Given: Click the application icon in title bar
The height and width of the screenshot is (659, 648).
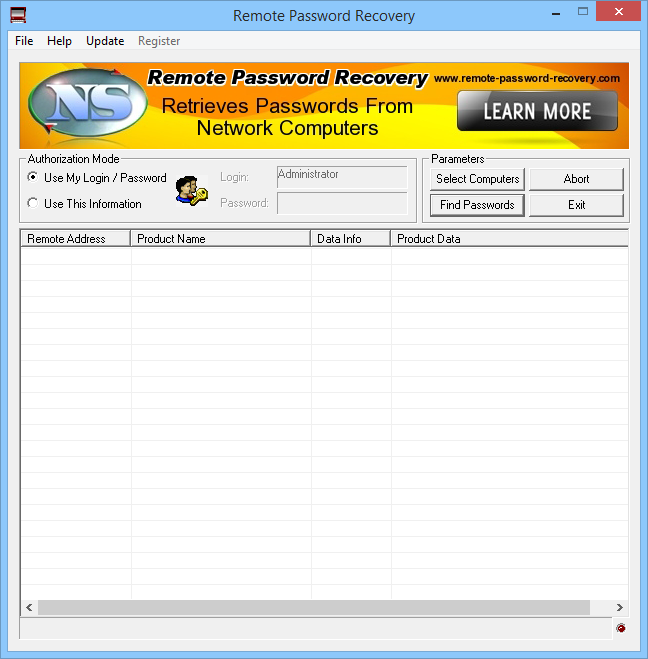Looking at the screenshot, I should click(18, 15).
